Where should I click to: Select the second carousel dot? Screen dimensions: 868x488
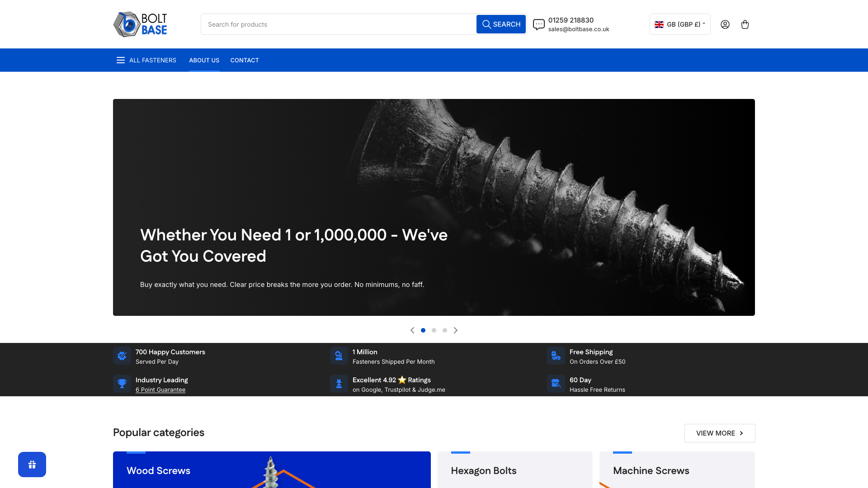tap(434, 330)
